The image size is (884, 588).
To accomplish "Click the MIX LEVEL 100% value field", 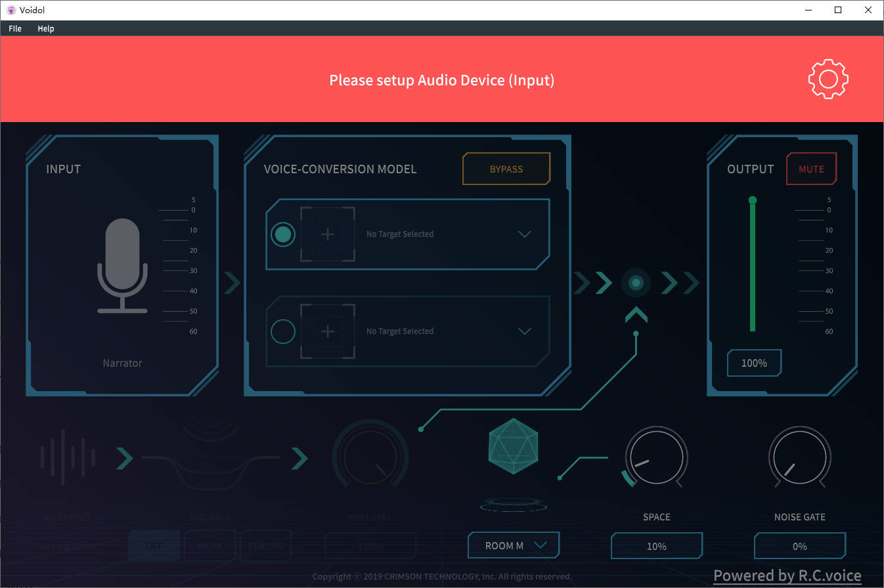I will tap(370, 546).
